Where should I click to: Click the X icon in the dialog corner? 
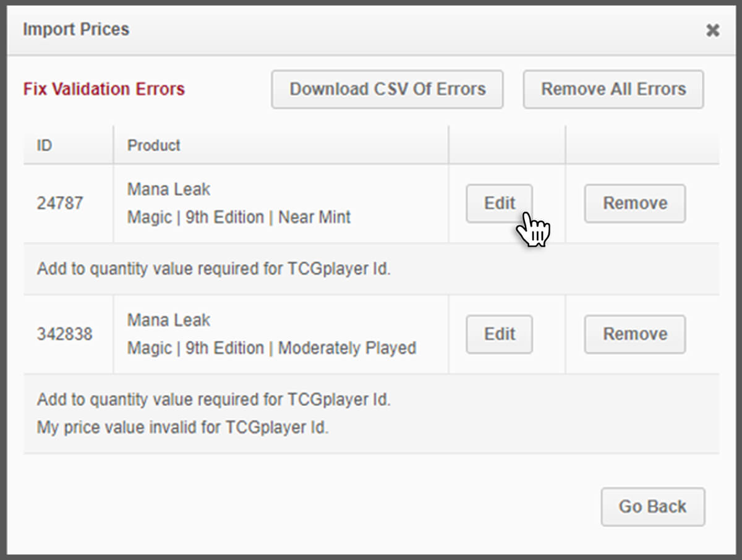pyautogui.click(x=712, y=30)
